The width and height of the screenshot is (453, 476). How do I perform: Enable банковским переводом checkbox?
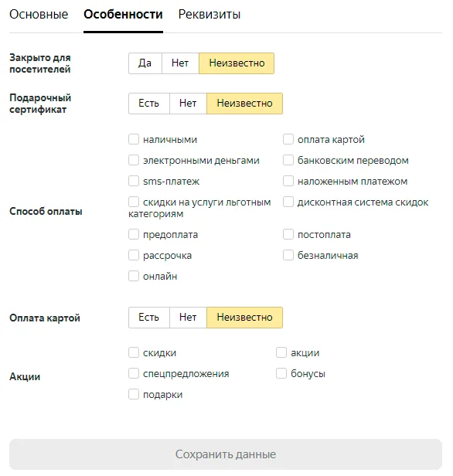pos(288,160)
